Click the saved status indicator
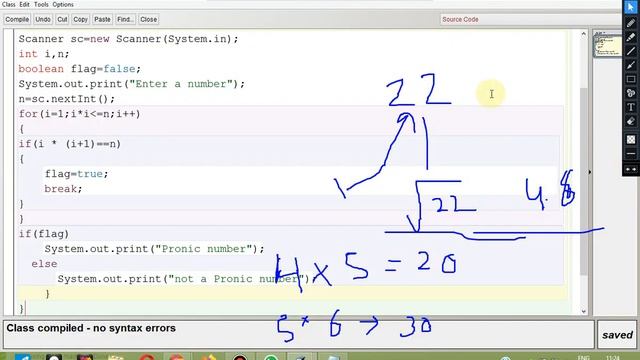Screen dimensions: 640x360 [617, 335]
